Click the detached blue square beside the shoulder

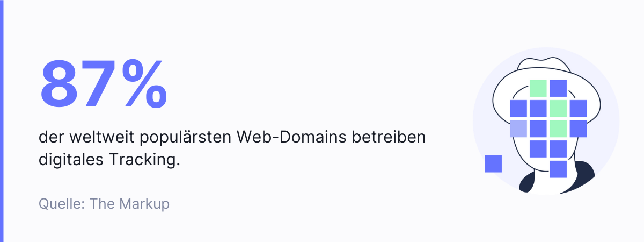pyautogui.click(x=493, y=163)
